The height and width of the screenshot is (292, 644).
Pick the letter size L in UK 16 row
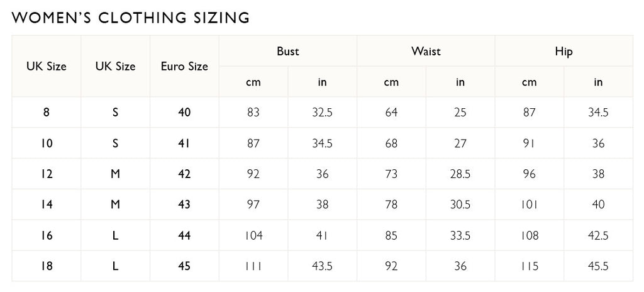click(x=115, y=235)
